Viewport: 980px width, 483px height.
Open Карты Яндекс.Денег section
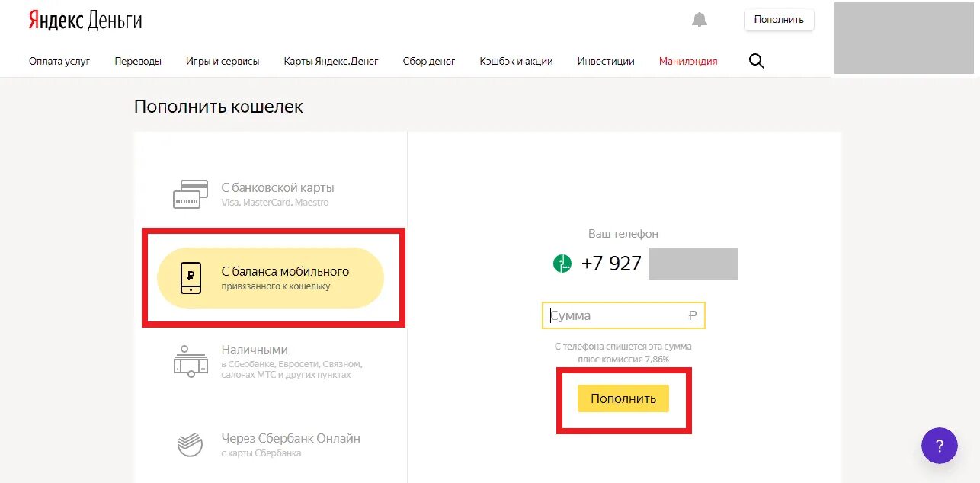[331, 61]
